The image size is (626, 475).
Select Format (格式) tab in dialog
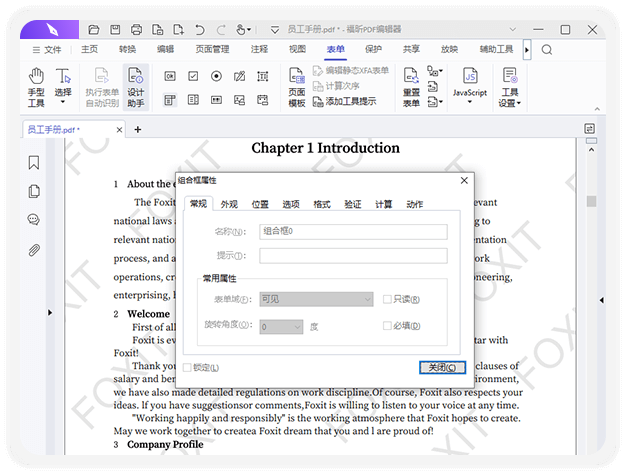click(x=322, y=204)
